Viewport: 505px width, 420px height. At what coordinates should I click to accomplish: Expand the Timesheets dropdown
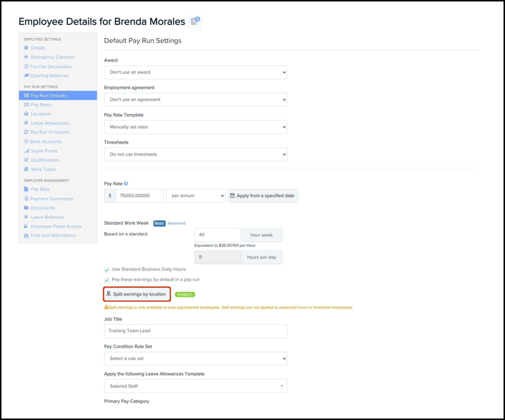click(195, 154)
